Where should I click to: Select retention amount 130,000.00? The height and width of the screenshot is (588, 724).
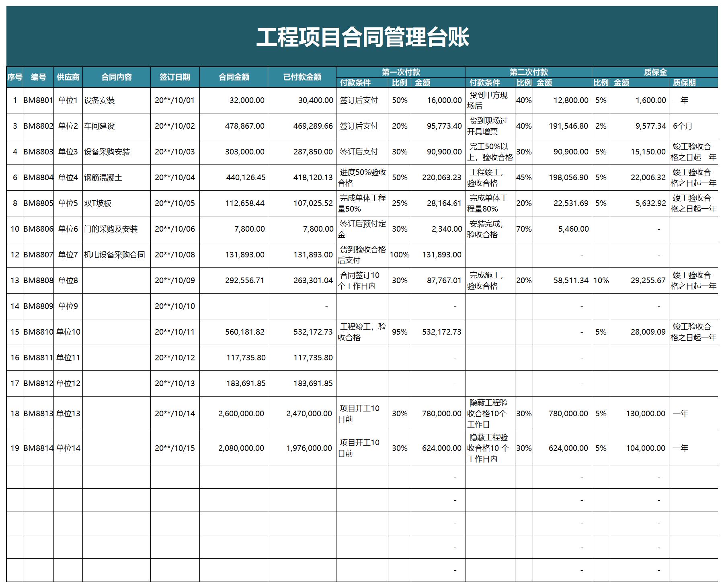tap(640, 413)
